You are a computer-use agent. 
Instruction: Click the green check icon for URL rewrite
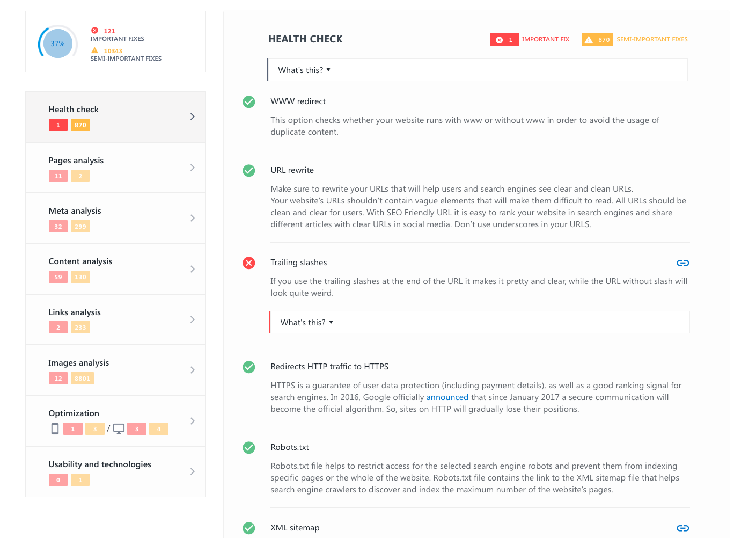click(x=249, y=170)
